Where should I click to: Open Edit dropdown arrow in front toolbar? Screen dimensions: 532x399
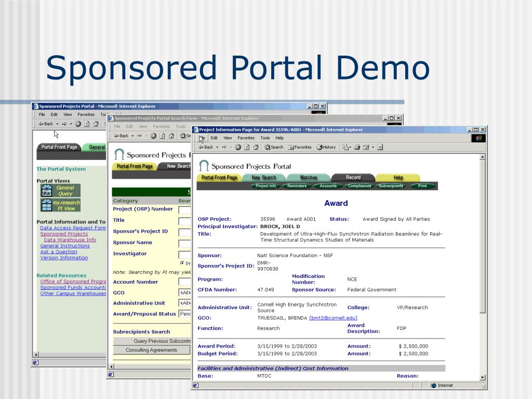[373, 147]
